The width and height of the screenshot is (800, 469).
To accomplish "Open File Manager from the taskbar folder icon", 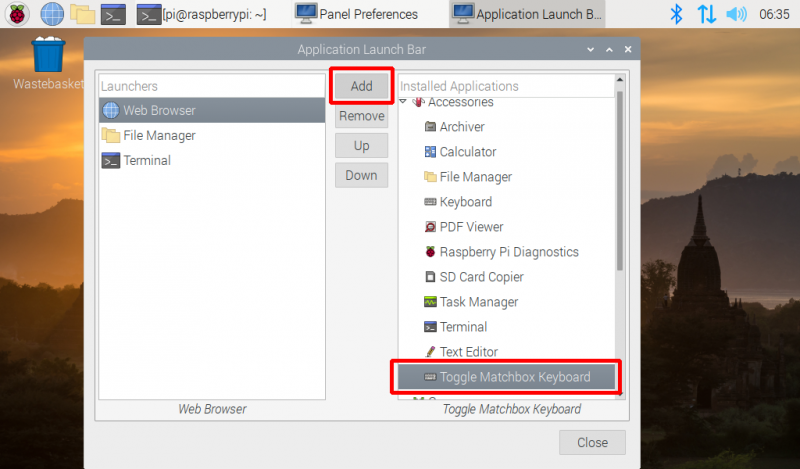I will click(x=82, y=14).
